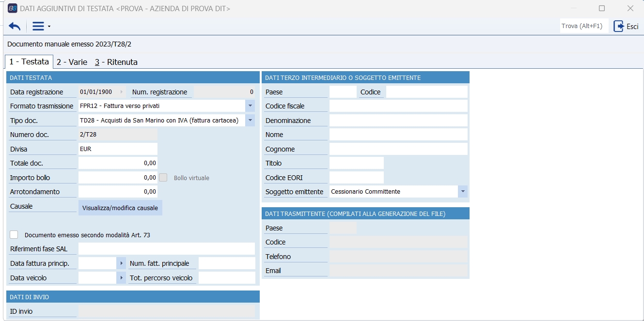Click the trasmittente Telefono field
The height and width of the screenshot is (321, 644).
[x=398, y=257]
